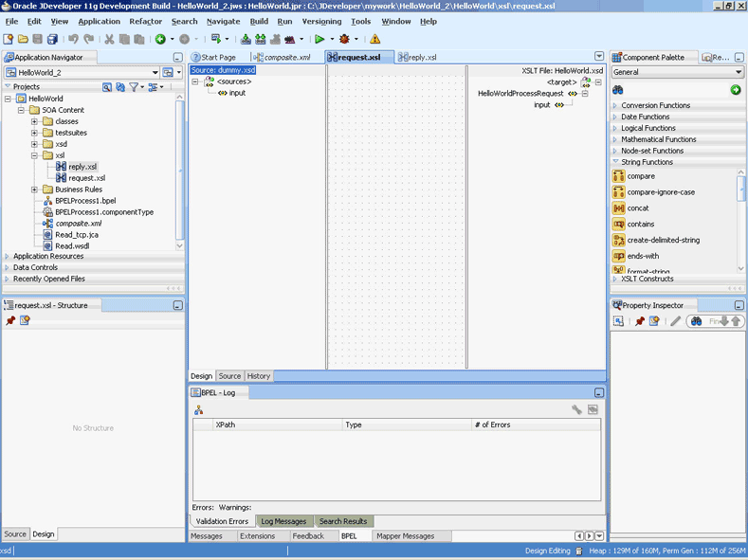
Task: Click the Debug bug icon
Action: [344, 39]
